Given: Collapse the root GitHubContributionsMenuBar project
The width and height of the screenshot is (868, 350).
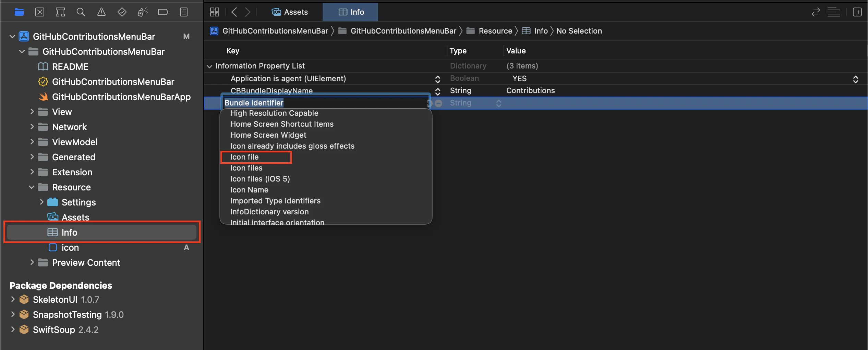Looking at the screenshot, I should pos(12,36).
